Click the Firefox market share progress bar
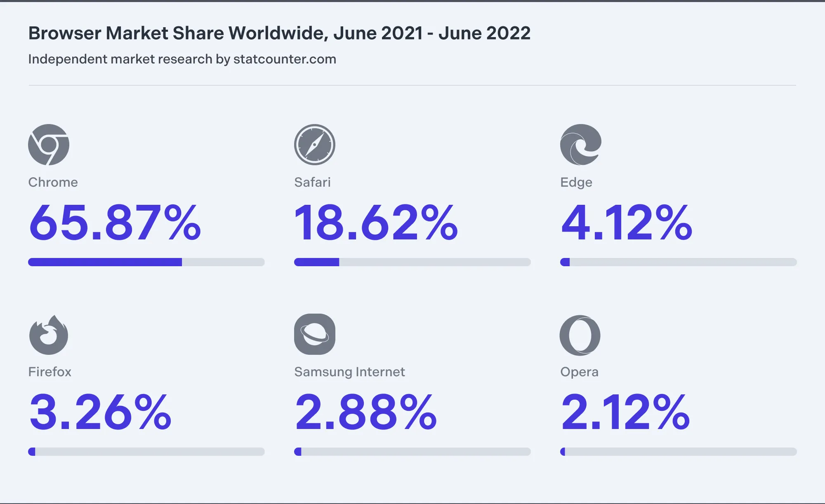 click(146, 452)
